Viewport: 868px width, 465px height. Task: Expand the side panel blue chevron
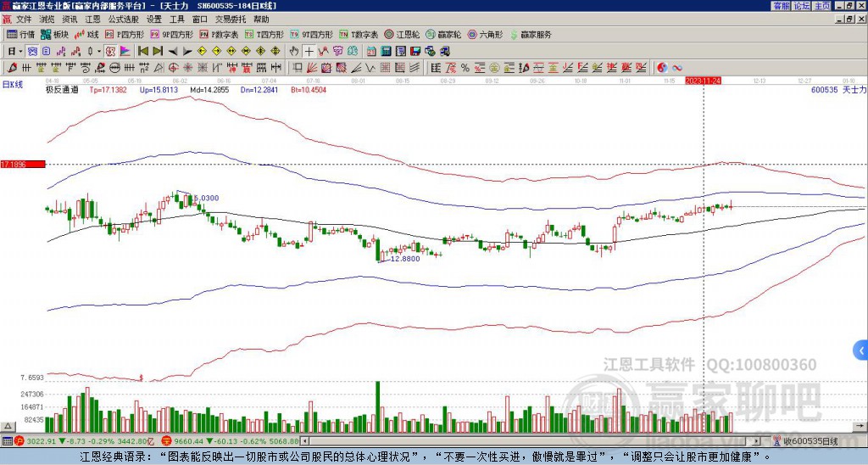pos(861,350)
